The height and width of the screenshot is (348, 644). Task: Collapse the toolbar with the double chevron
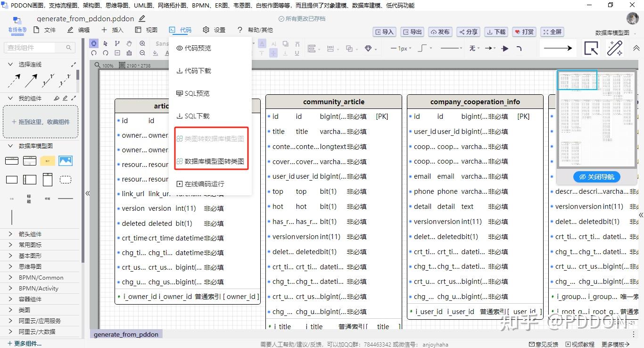pos(636,48)
